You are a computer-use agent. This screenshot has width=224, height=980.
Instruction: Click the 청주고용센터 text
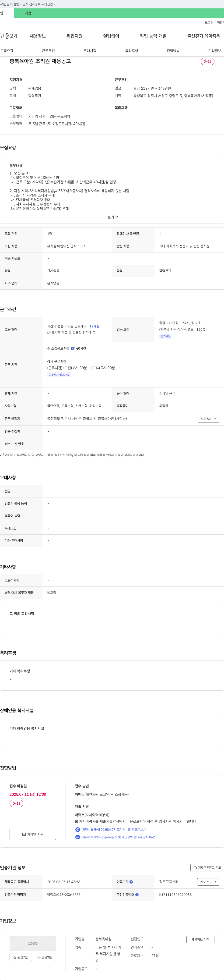(x=169, y=882)
